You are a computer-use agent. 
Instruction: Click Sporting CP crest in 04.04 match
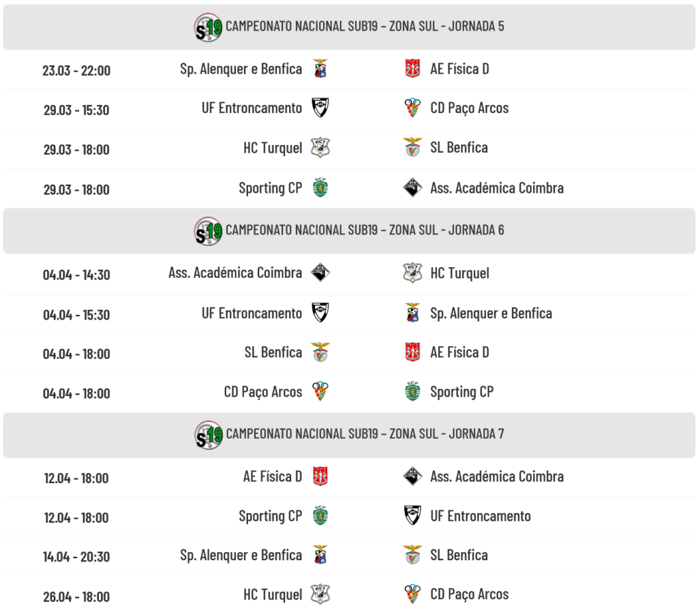[412, 392]
